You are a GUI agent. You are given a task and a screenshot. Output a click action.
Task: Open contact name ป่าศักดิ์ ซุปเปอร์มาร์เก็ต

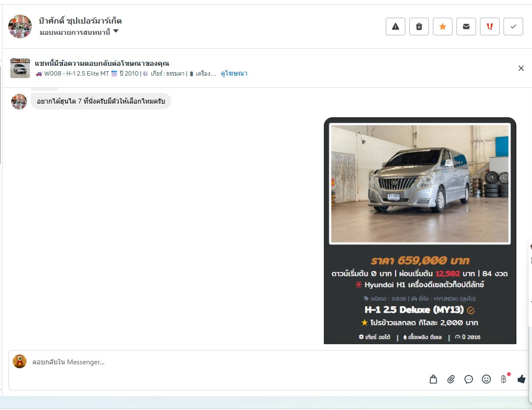pos(80,21)
